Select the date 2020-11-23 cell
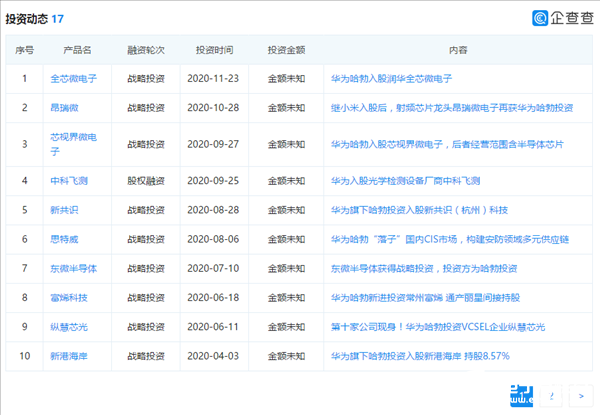 tap(213, 78)
